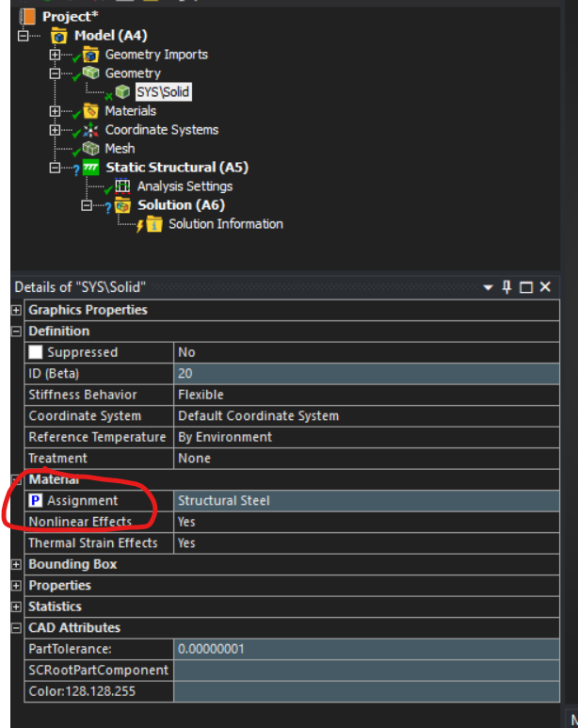Select the Materials icon in tree
The image size is (578, 728).
[x=91, y=111]
